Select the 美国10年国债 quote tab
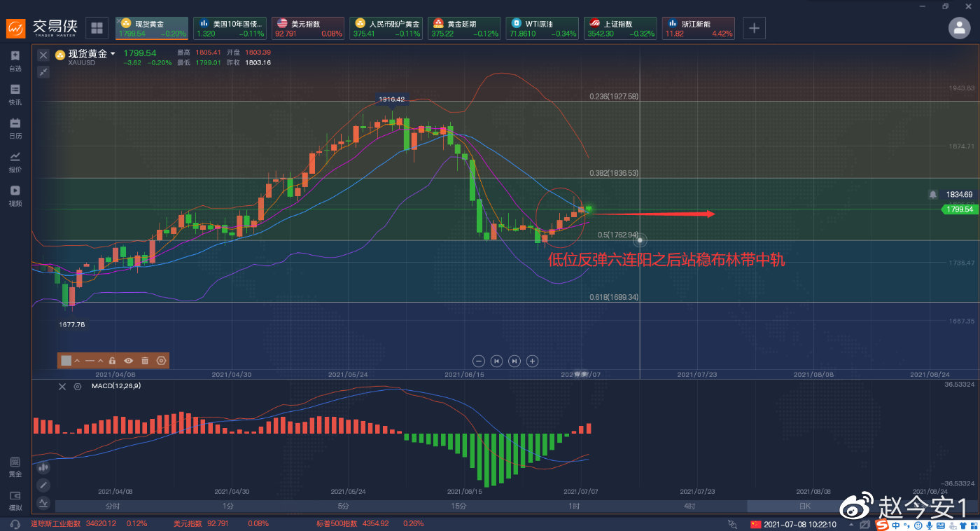980x531 pixels. 230,28
